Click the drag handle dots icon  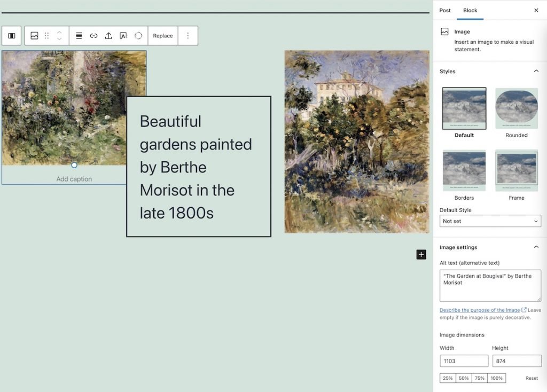[x=47, y=36]
